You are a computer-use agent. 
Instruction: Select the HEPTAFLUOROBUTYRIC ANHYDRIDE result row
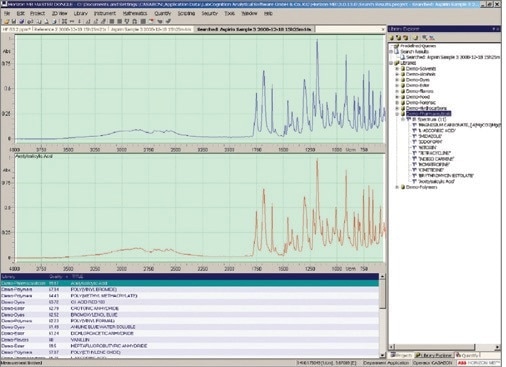coord(190,346)
